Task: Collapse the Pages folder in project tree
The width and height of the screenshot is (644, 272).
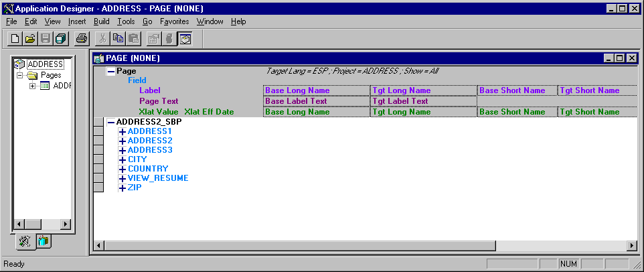Action: (x=19, y=76)
